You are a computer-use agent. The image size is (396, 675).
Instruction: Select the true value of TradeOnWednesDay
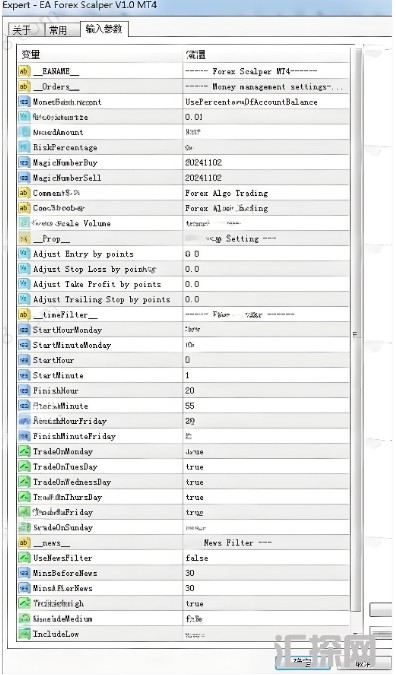(x=266, y=482)
